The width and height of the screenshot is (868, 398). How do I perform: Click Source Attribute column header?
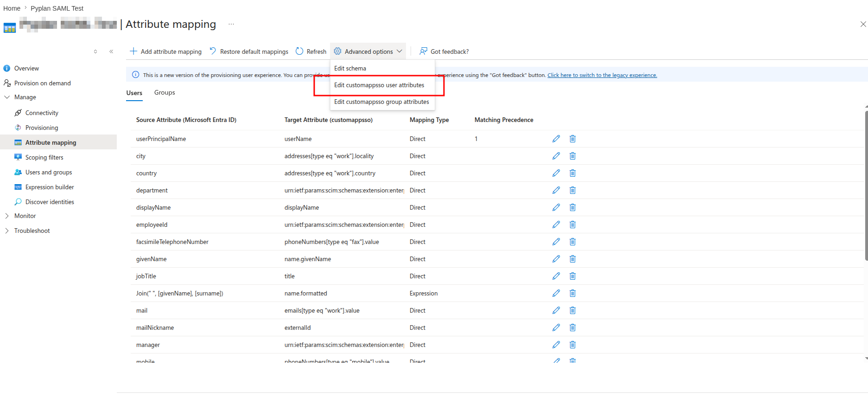[186, 120]
